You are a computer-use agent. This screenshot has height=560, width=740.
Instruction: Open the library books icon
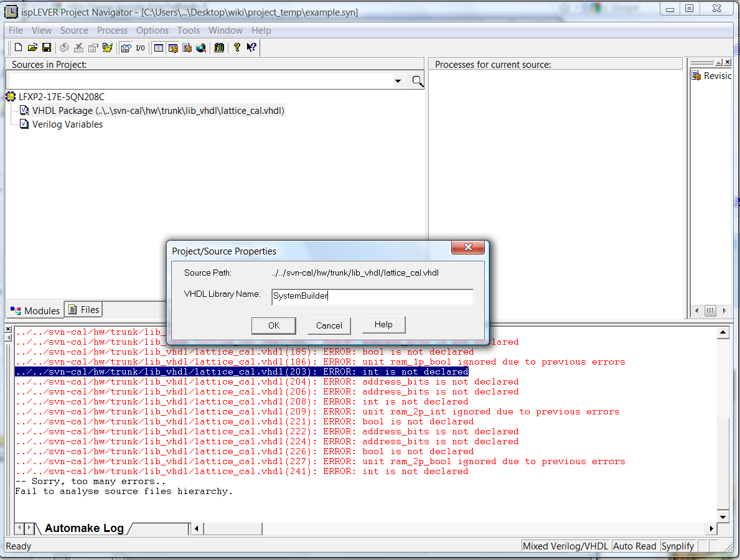click(219, 48)
